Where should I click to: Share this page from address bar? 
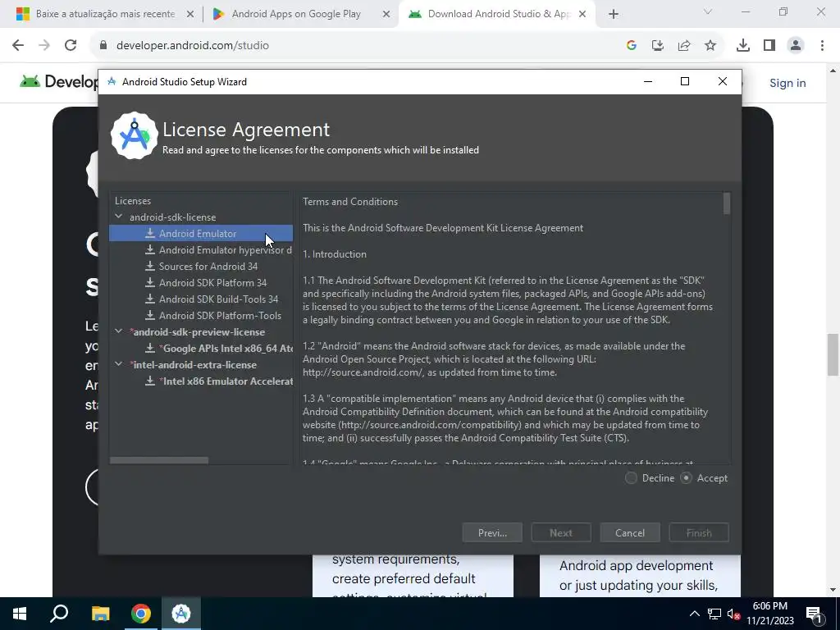pos(684,46)
